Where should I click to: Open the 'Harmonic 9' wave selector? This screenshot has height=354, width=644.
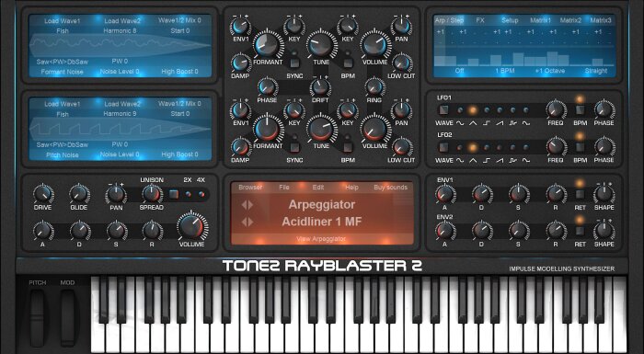click(x=120, y=114)
